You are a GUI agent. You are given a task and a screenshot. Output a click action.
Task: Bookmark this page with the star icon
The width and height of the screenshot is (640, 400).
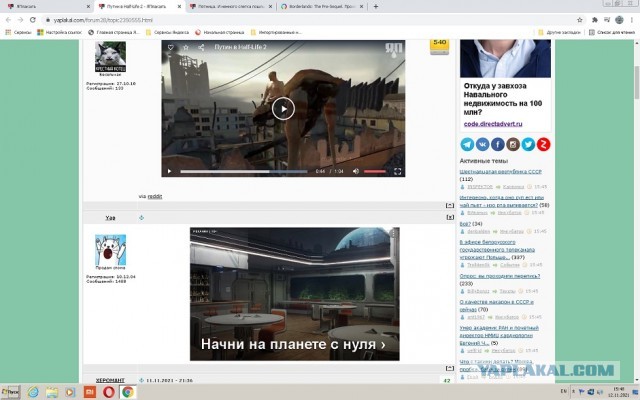pyautogui.click(x=580, y=20)
